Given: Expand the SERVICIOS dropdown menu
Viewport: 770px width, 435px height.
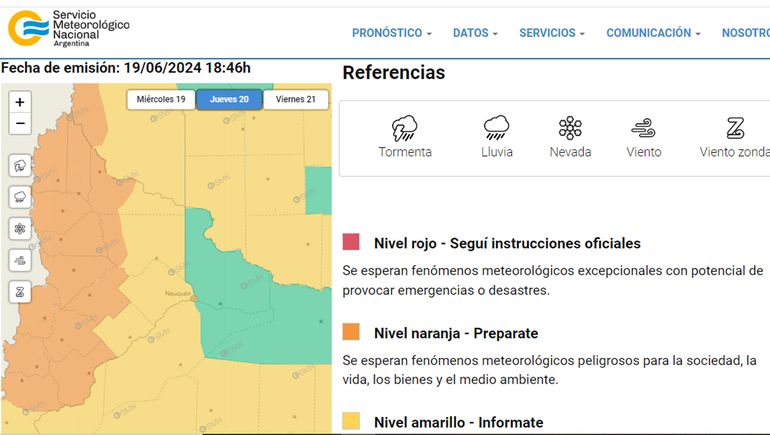Looking at the screenshot, I should click(552, 33).
